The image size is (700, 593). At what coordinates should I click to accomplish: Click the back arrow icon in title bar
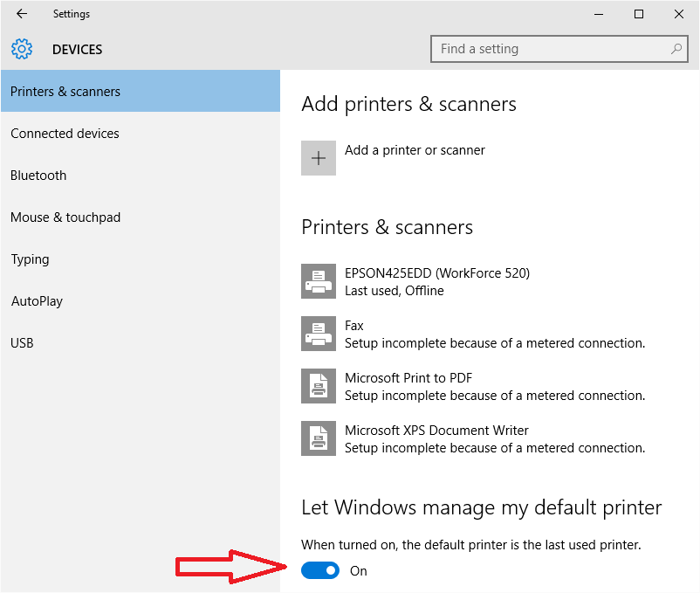tap(22, 14)
